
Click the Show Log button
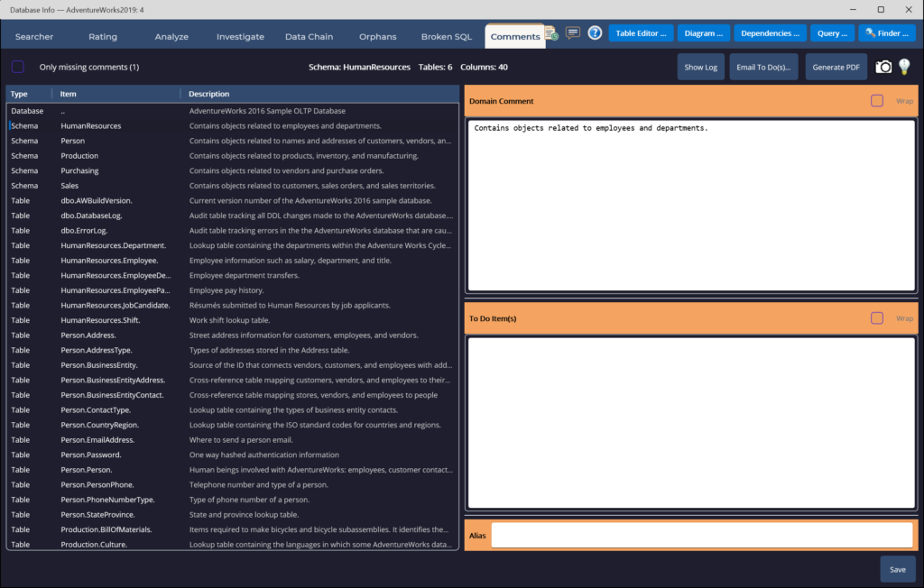[x=700, y=67]
